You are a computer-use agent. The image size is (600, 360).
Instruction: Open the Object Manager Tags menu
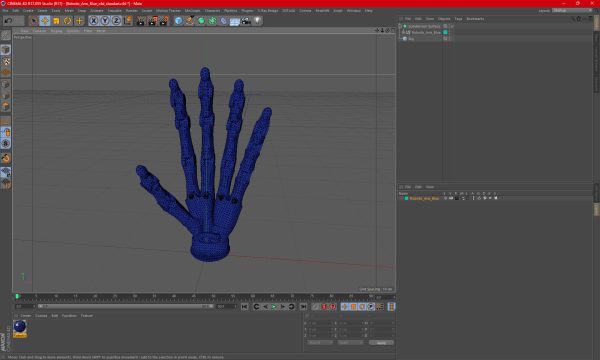458,19
